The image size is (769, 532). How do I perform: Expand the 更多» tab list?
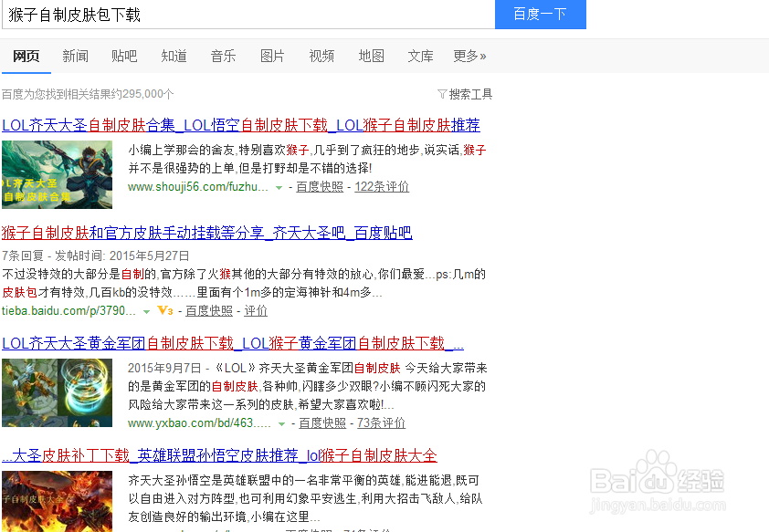469,57
